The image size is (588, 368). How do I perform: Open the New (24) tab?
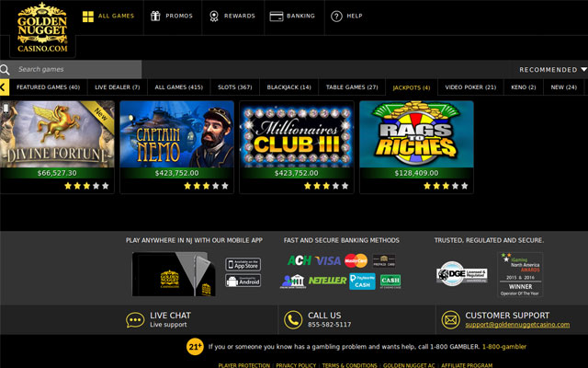pyautogui.click(x=563, y=87)
